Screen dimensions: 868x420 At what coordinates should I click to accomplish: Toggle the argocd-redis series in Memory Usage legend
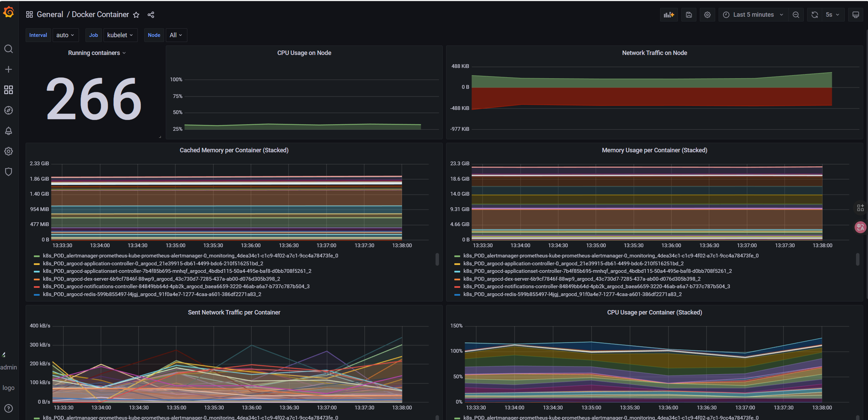tap(572, 294)
